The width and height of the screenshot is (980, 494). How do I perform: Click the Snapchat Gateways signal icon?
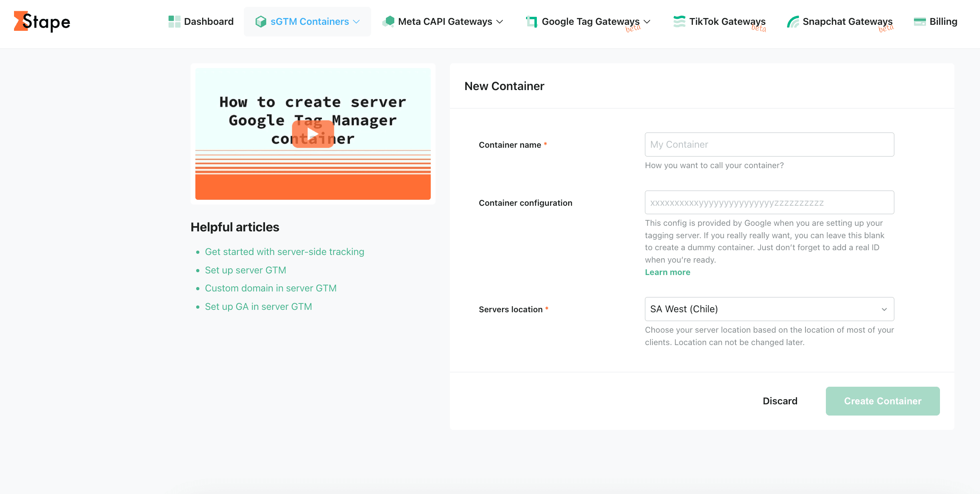point(793,22)
